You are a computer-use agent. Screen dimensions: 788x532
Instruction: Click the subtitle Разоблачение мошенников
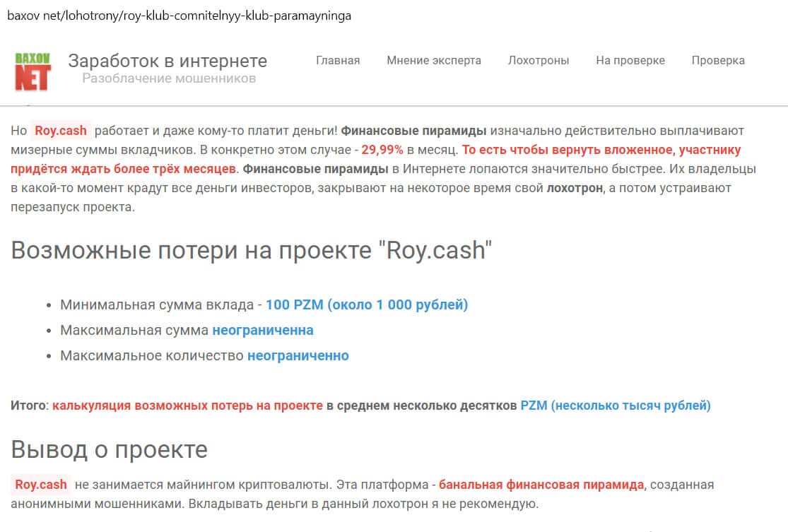pos(169,78)
